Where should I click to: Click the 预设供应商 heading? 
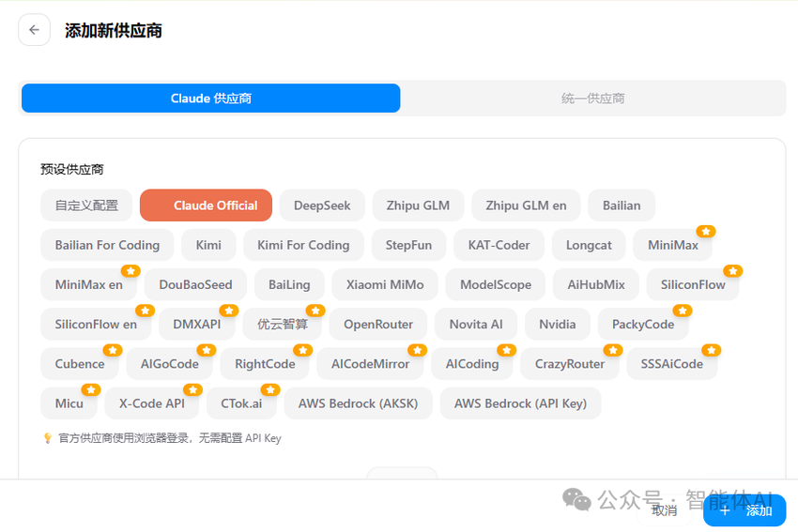pyautogui.click(x=71, y=170)
